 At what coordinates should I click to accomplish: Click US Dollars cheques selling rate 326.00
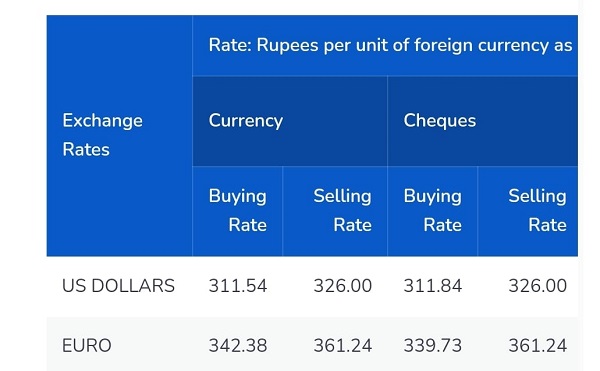click(x=538, y=286)
